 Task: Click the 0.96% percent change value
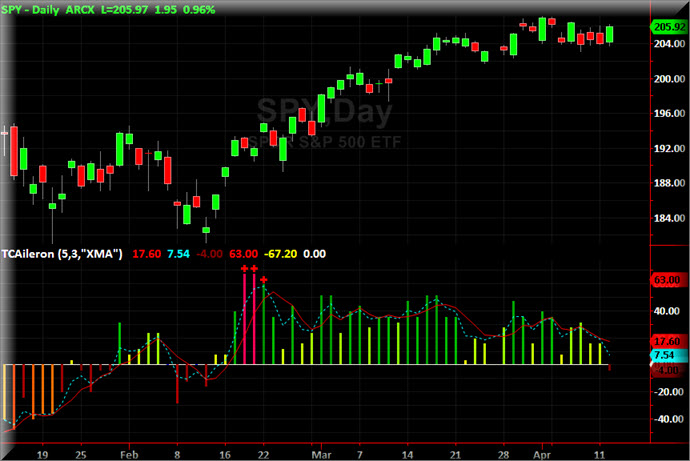coord(199,10)
